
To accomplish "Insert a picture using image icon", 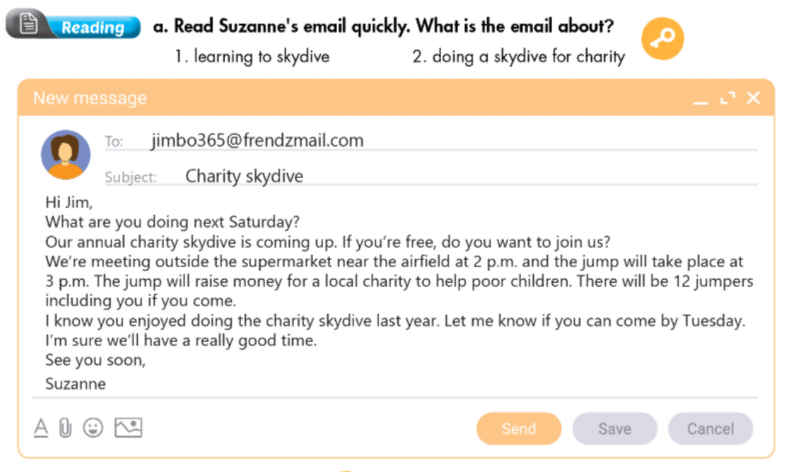I will 128,428.
